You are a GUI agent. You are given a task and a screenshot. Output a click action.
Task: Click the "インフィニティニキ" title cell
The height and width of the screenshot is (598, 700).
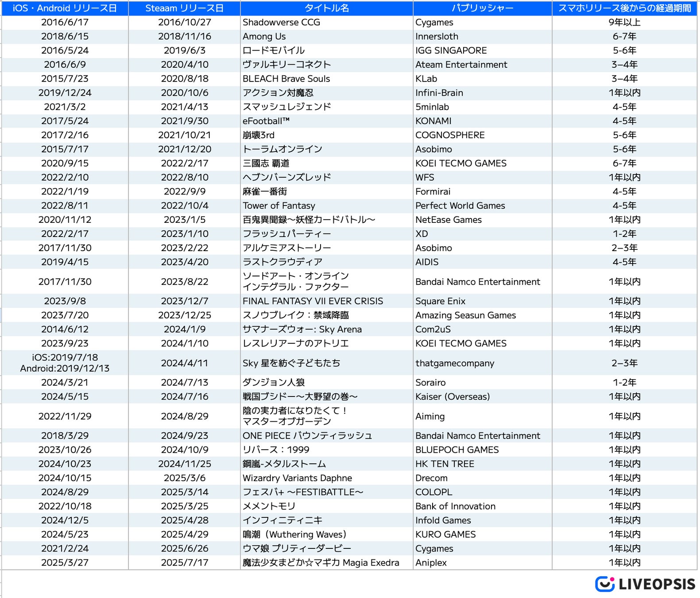327,520
